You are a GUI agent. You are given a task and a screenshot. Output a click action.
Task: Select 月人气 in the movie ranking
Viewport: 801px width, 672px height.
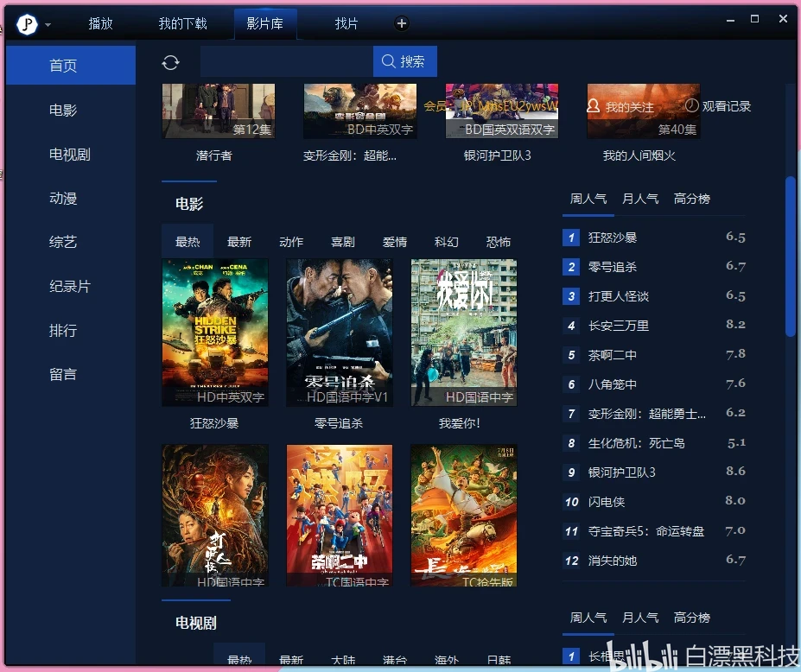(x=640, y=199)
